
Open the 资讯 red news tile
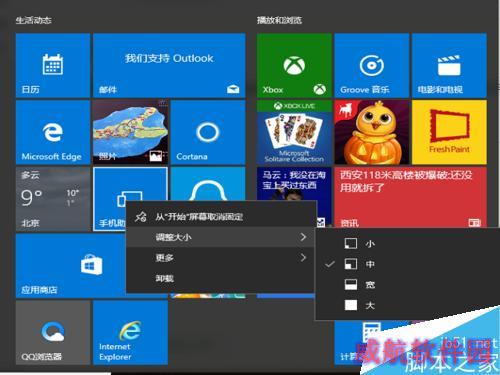click(x=411, y=197)
